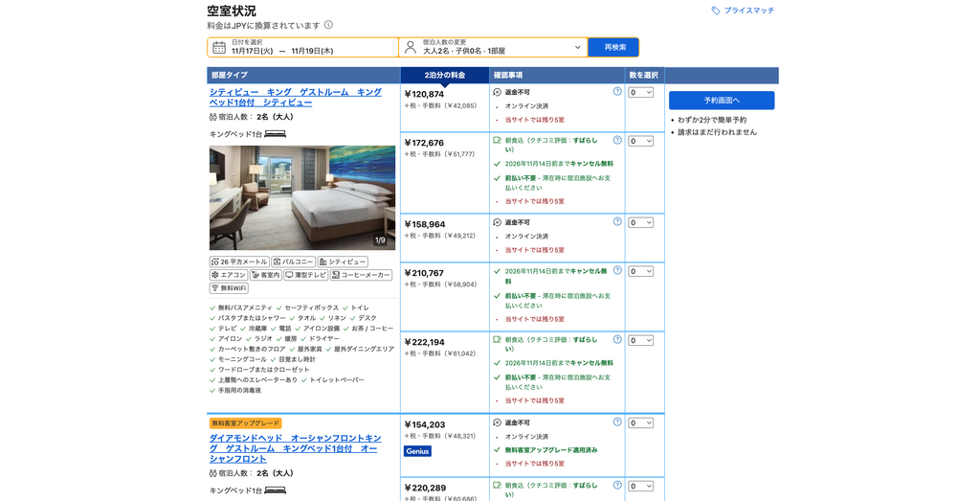980x501 pixels.
Task: Click the help icon in the ¥210,767 row
Action: click(x=617, y=270)
